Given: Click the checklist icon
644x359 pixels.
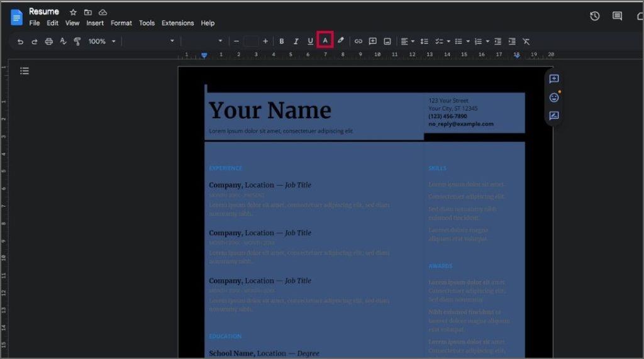Looking at the screenshot, I should tap(439, 41).
